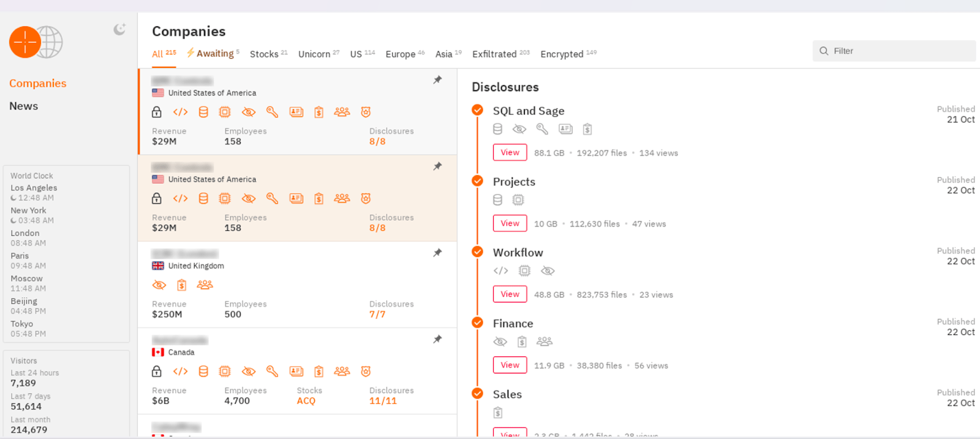Click the lock icon on the first company card

157,112
